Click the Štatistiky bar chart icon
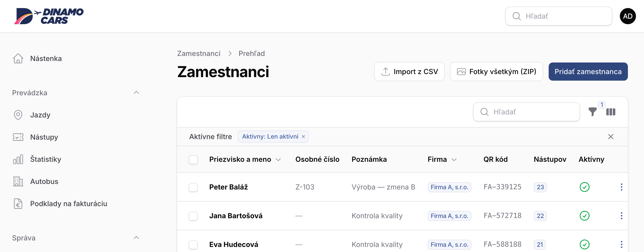The height and width of the screenshot is (252, 644). [x=18, y=159]
